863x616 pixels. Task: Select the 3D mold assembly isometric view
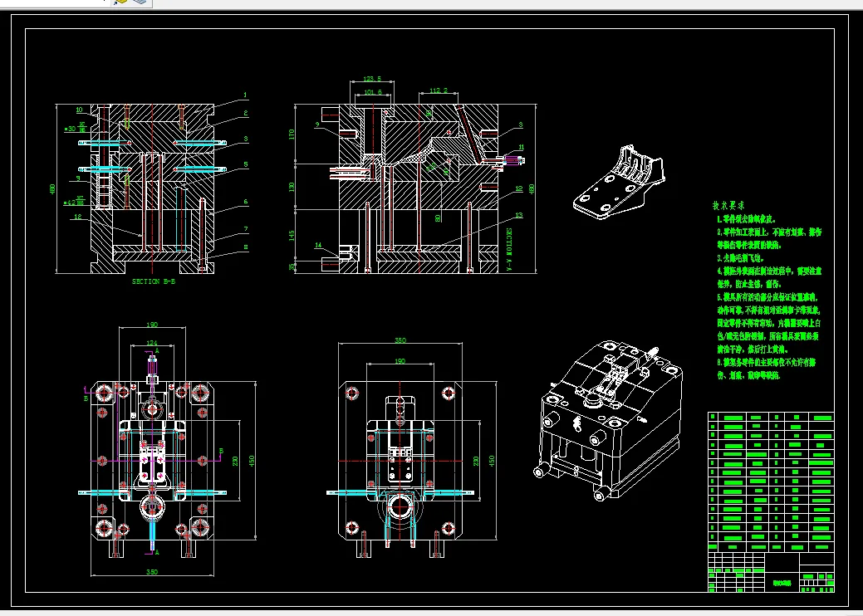coord(608,419)
